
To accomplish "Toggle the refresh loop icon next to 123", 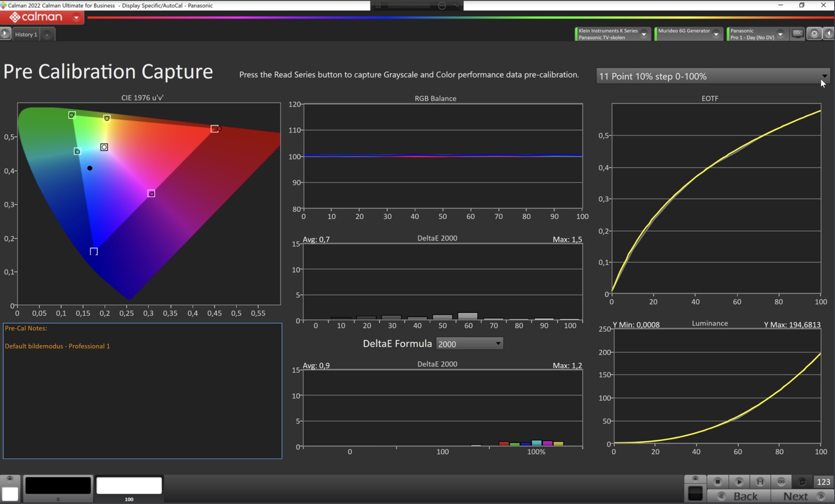I will (802, 481).
